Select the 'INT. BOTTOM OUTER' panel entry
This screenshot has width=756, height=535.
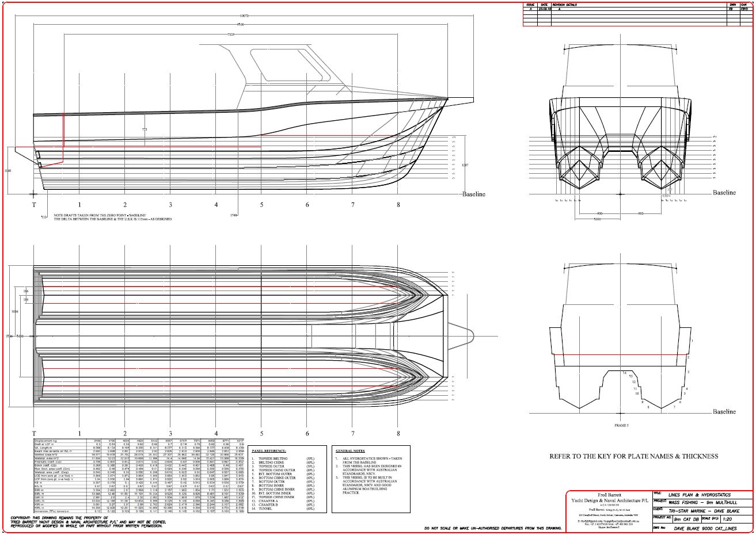tap(275, 474)
